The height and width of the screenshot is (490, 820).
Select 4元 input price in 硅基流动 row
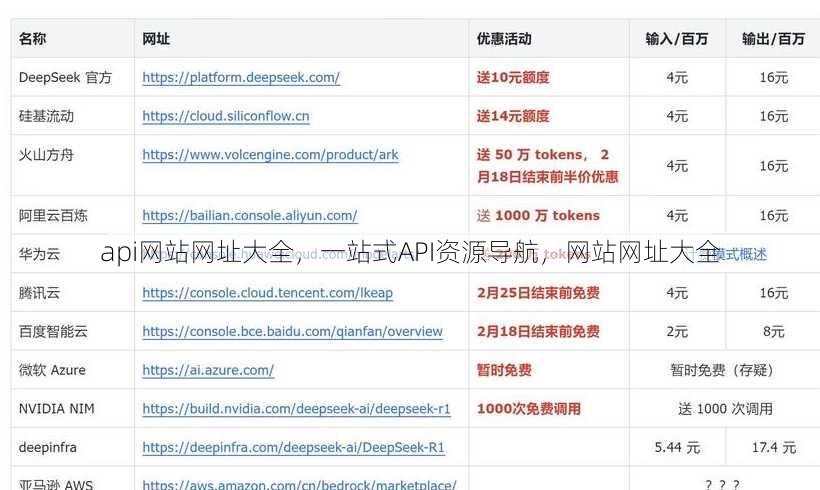tap(677, 116)
